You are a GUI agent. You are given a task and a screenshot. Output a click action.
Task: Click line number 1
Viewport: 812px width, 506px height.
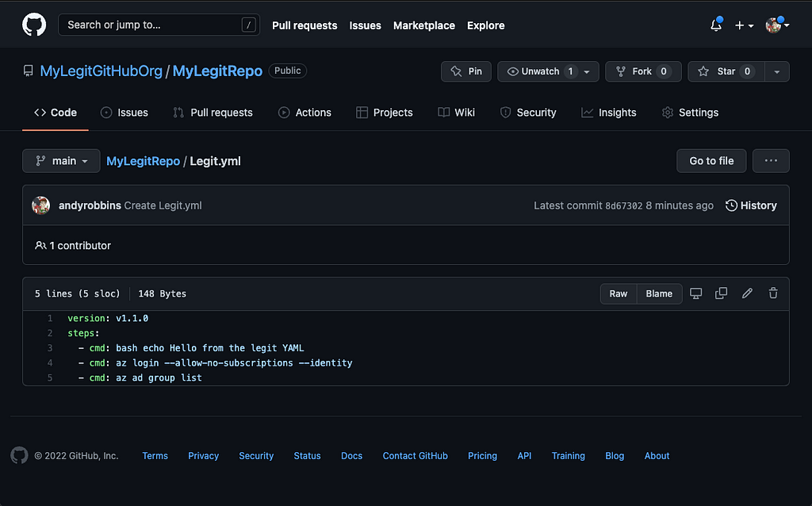(x=50, y=319)
